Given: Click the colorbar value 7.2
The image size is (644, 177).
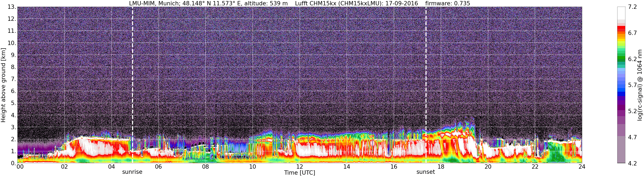Looking at the screenshot, I should (x=632, y=7).
